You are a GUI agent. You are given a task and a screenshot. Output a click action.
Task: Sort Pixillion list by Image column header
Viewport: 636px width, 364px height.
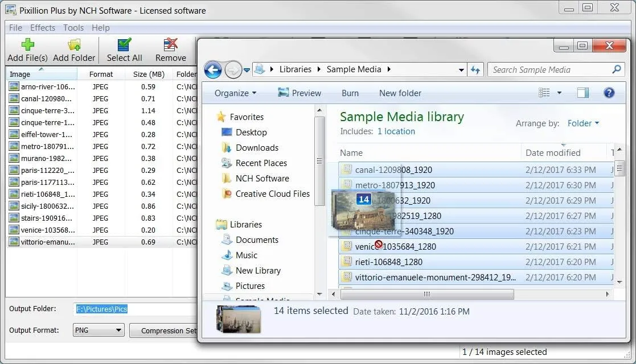coord(42,74)
